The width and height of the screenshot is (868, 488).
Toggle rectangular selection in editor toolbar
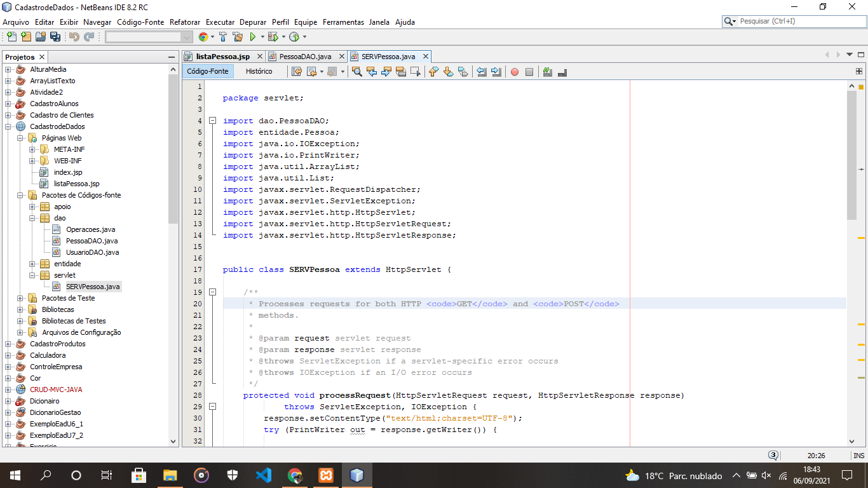click(x=416, y=72)
